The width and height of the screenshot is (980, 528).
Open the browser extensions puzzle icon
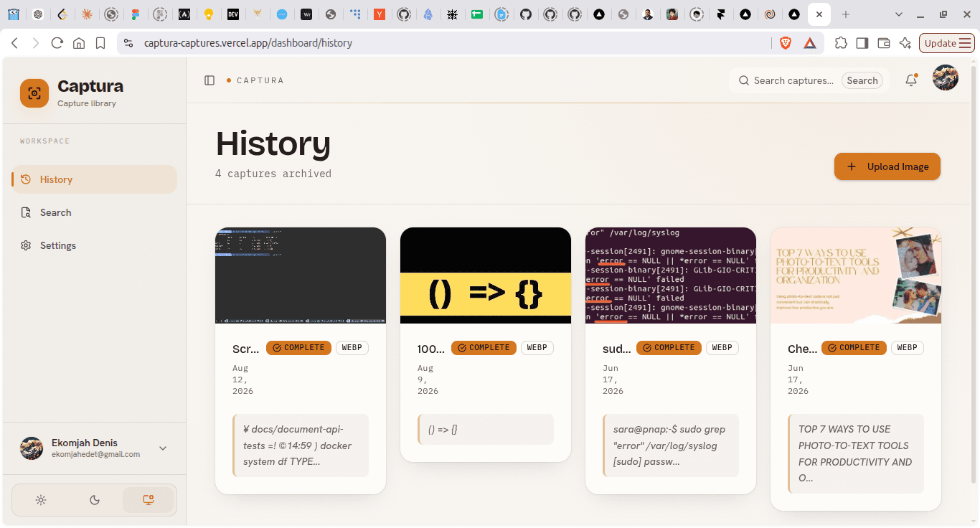pyautogui.click(x=841, y=43)
